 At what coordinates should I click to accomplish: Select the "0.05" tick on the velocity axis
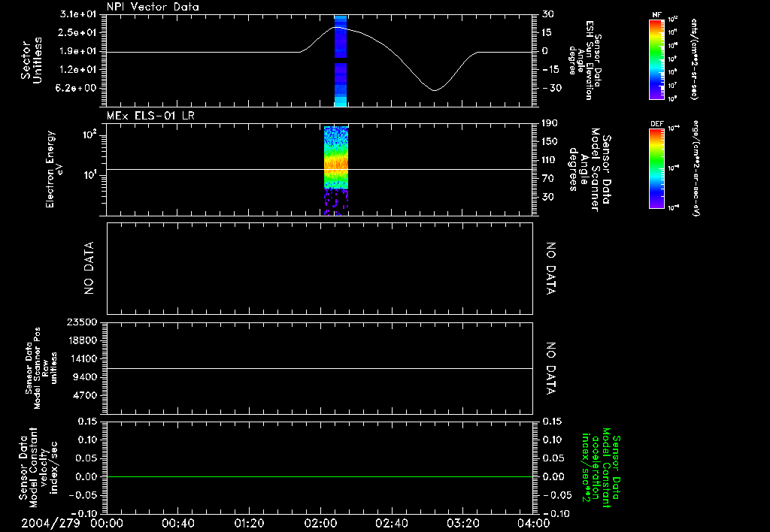coord(87,458)
